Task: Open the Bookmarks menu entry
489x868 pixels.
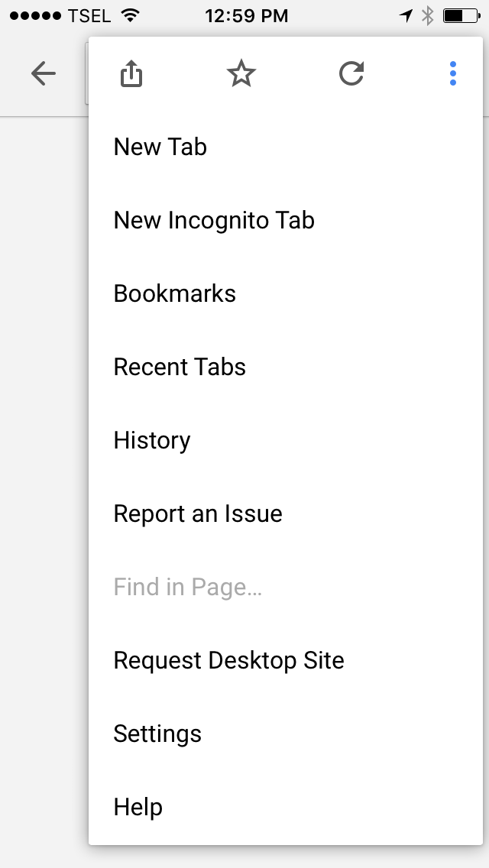Action: tap(175, 293)
